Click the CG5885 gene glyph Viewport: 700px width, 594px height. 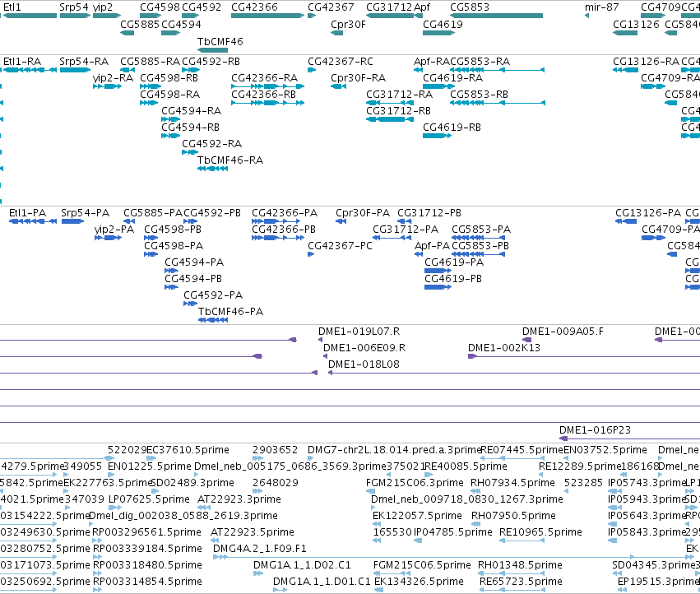[x=127, y=33]
